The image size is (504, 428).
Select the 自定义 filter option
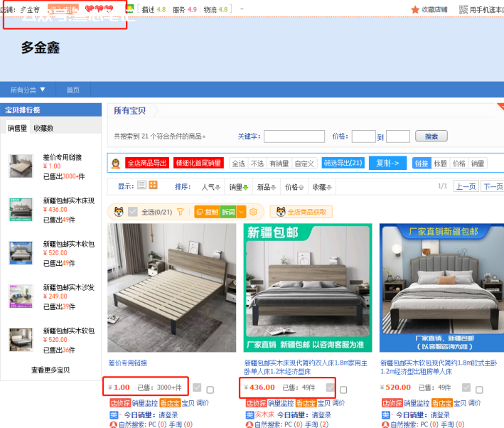pyautogui.click(x=304, y=164)
